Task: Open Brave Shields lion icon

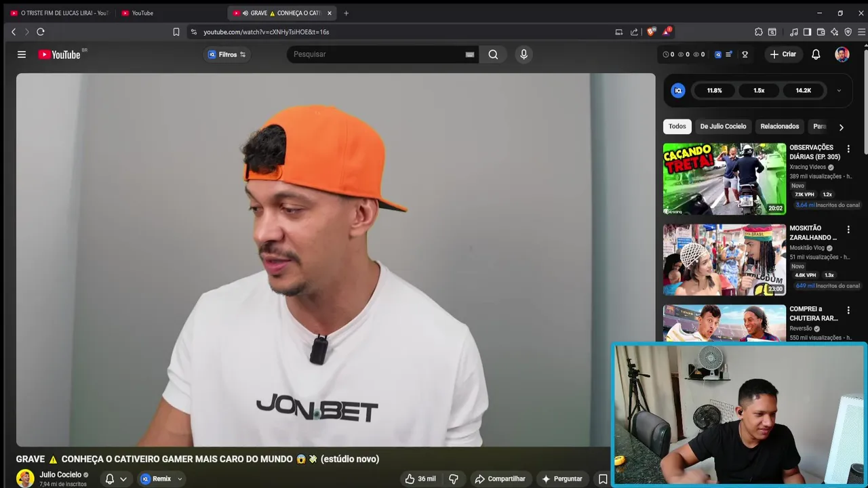Action: tap(651, 32)
